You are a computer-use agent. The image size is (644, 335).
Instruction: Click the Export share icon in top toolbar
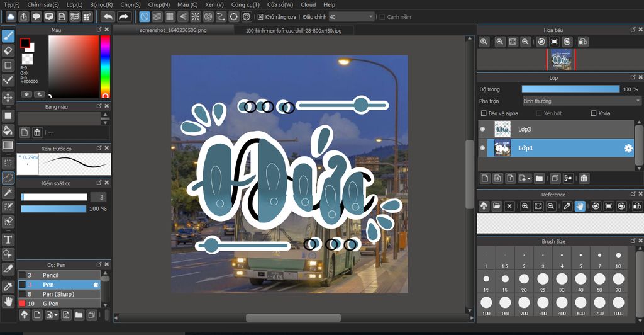(x=23, y=17)
